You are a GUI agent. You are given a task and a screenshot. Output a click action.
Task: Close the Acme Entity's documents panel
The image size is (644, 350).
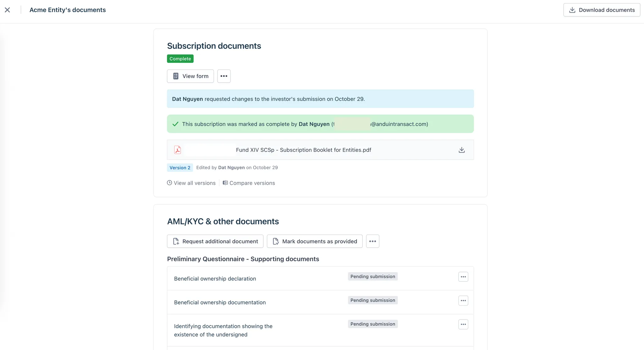pyautogui.click(x=8, y=10)
